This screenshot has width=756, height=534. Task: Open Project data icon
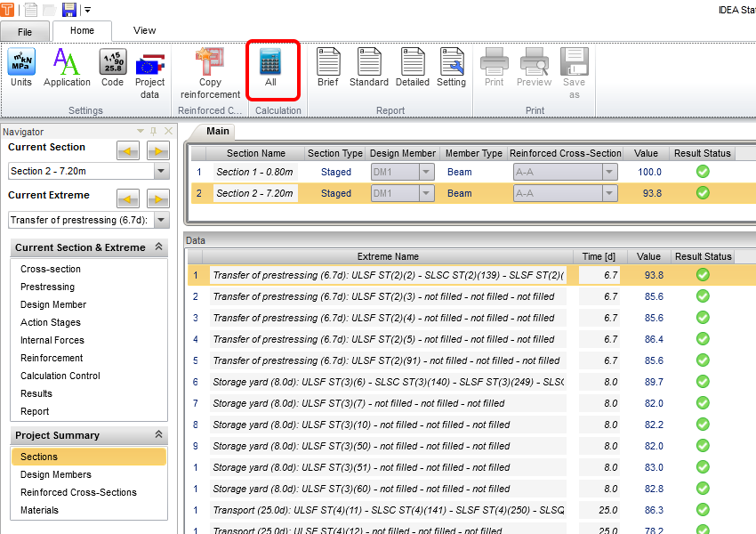click(x=149, y=73)
